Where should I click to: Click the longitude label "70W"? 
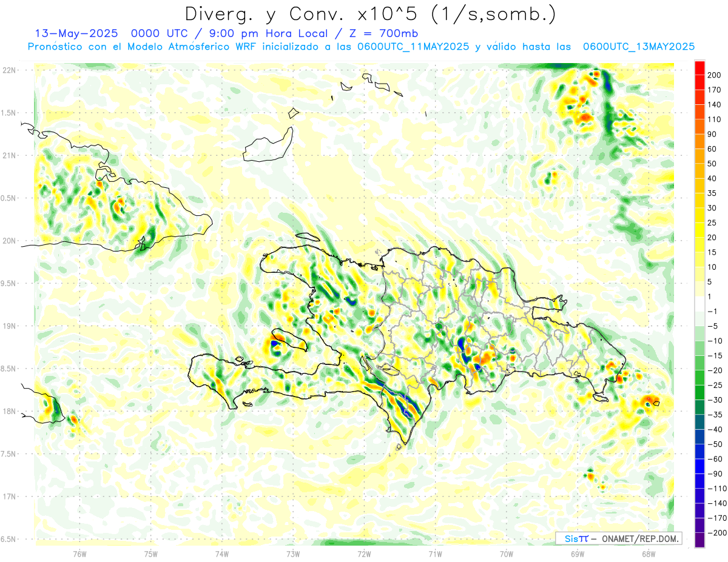pyautogui.click(x=507, y=553)
